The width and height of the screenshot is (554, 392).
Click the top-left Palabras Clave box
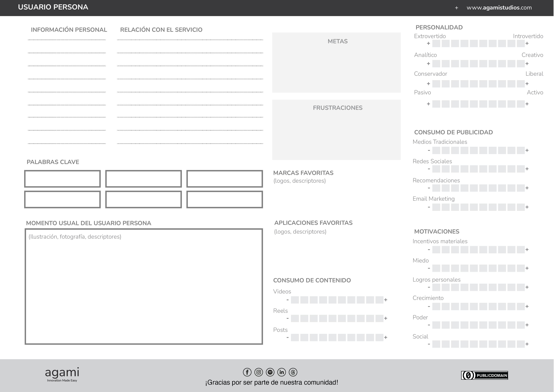(x=63, y=179)
